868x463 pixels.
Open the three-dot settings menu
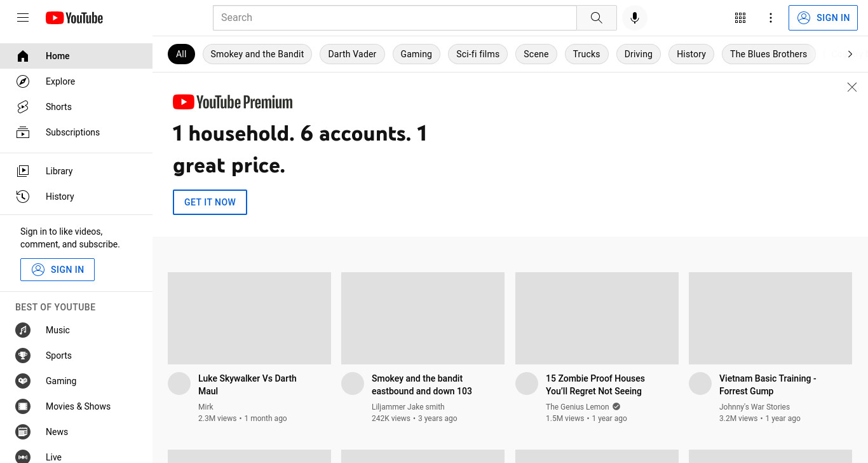tap(771, 18)
